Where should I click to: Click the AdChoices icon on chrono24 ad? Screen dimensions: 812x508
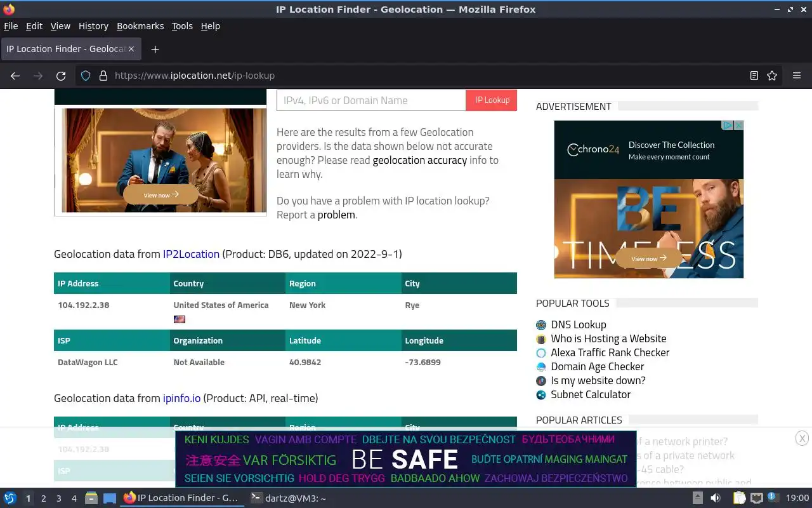[728, 126]
